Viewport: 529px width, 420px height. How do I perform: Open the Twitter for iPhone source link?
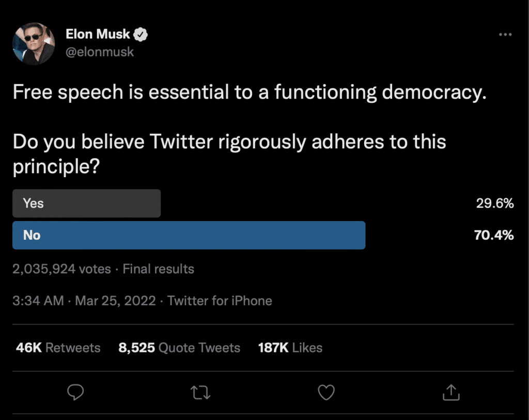pos(220,301)
